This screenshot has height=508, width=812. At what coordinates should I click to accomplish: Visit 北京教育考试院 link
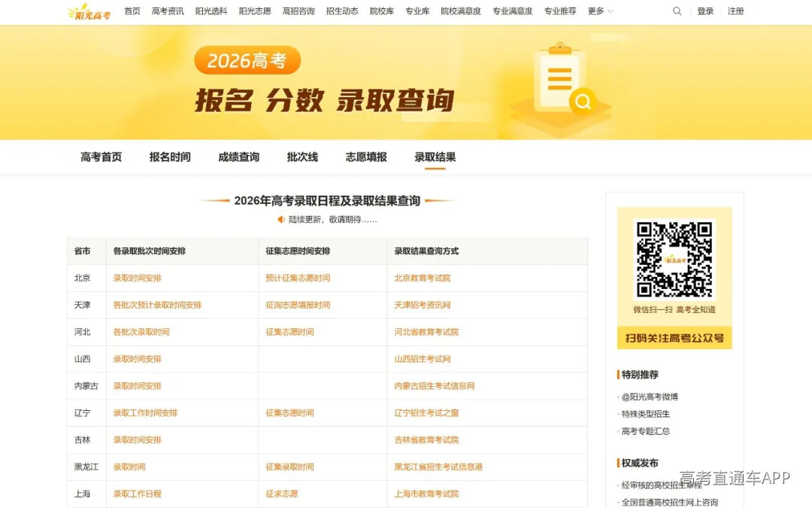tap(422, 278)
